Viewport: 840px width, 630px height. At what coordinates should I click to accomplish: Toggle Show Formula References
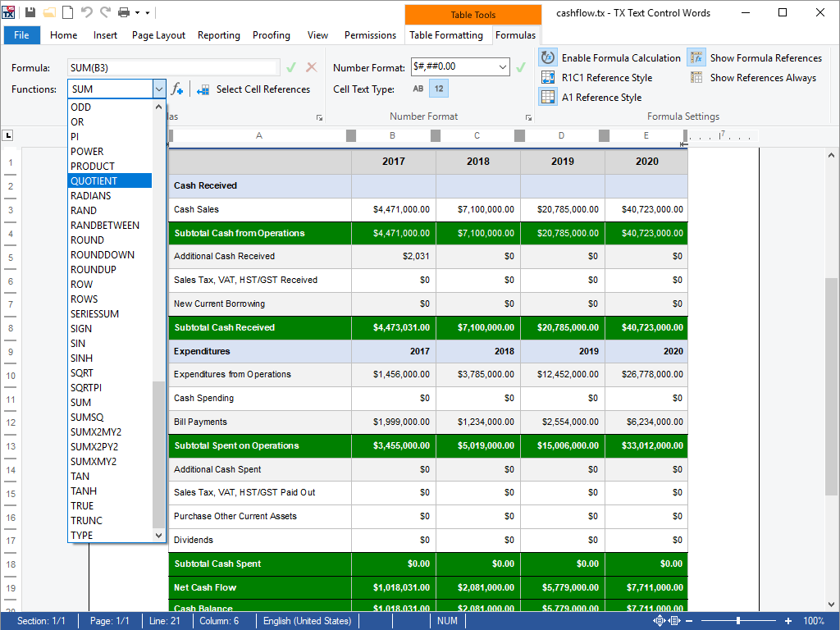point(756,57)
